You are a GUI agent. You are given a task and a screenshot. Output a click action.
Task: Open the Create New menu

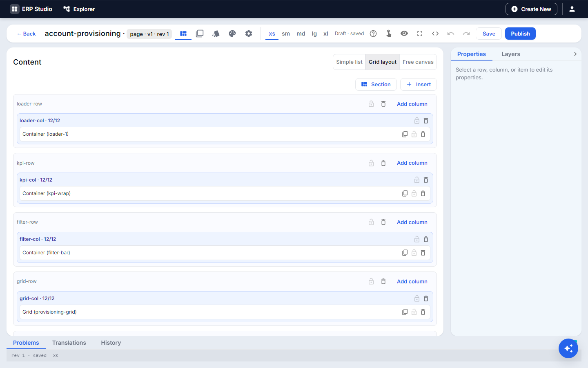[x=531, y=9]
